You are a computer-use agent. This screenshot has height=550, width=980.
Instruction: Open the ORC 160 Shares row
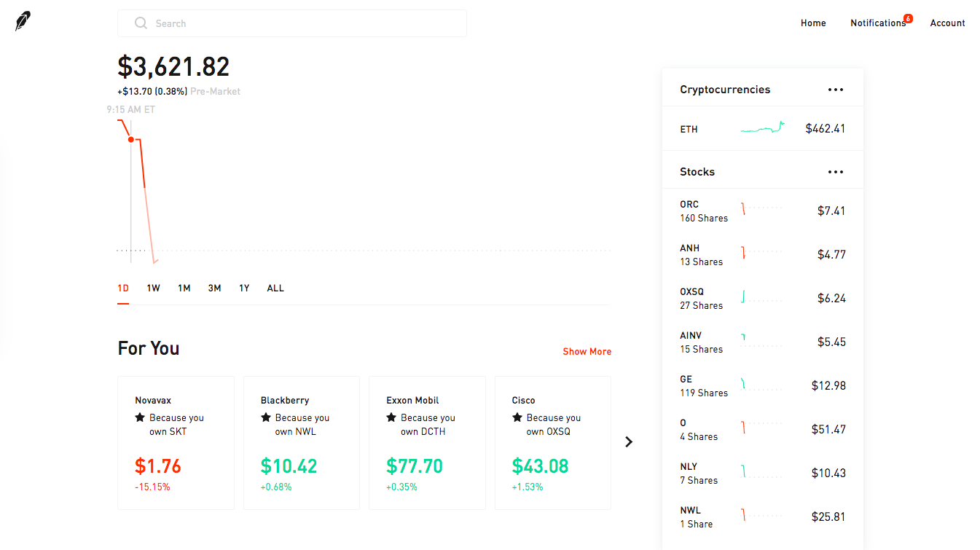pos(763,211)
